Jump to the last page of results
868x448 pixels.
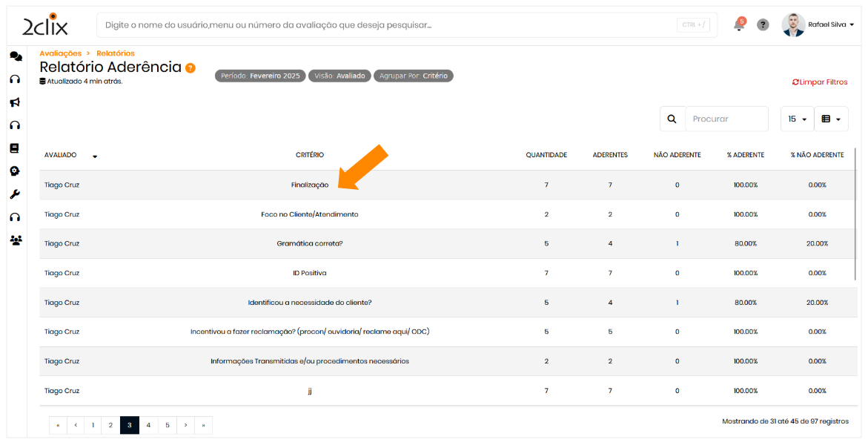[x=203, y=425]
